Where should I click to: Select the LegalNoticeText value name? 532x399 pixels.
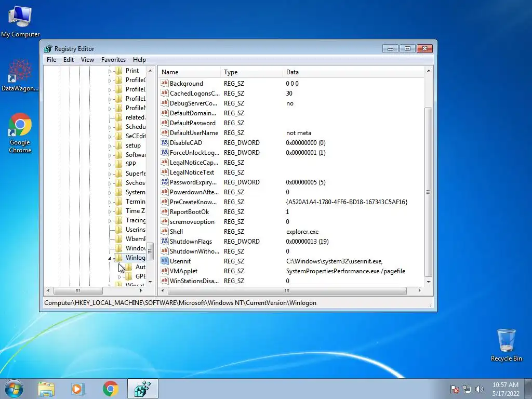(192, 172)
